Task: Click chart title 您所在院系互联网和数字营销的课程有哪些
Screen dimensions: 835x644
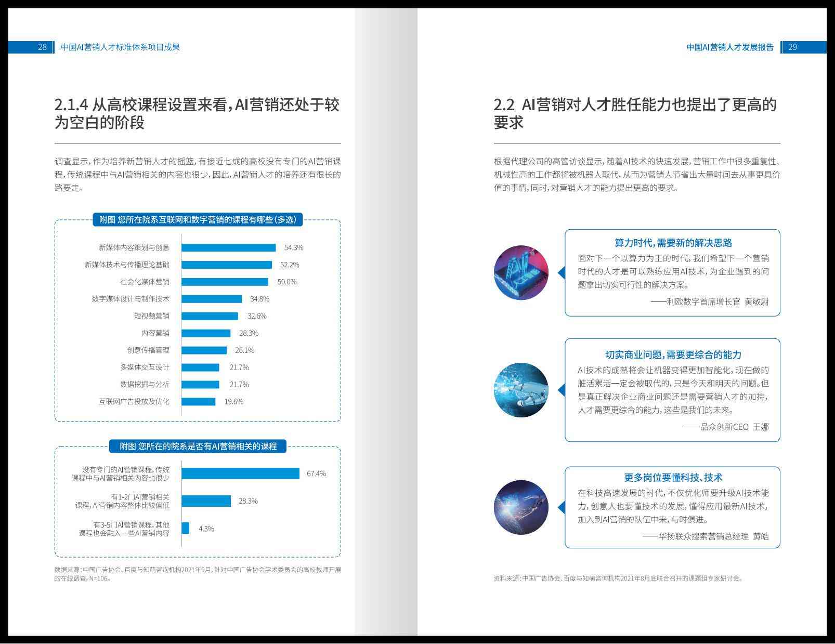Action: (198, 219)
